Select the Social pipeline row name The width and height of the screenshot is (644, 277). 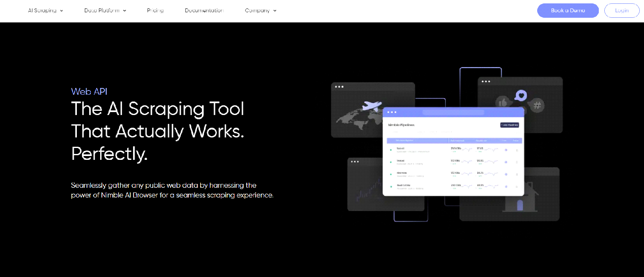[400, 148]
